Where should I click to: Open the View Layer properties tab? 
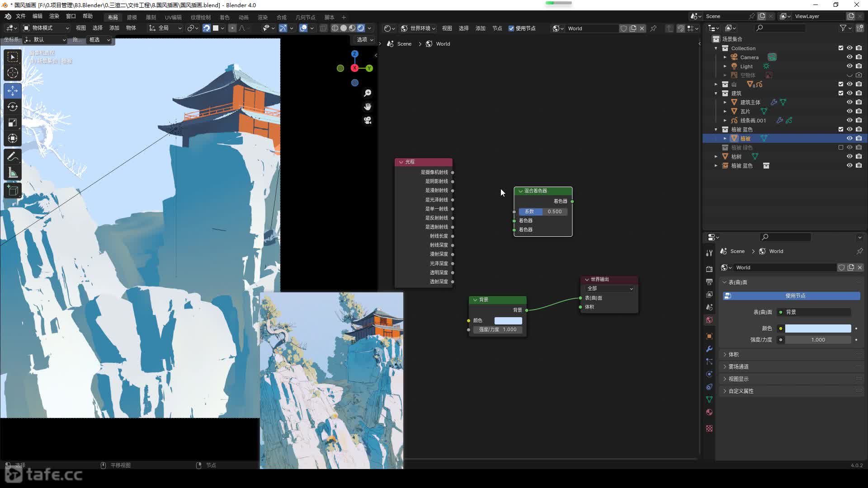(x=709, y=294)
